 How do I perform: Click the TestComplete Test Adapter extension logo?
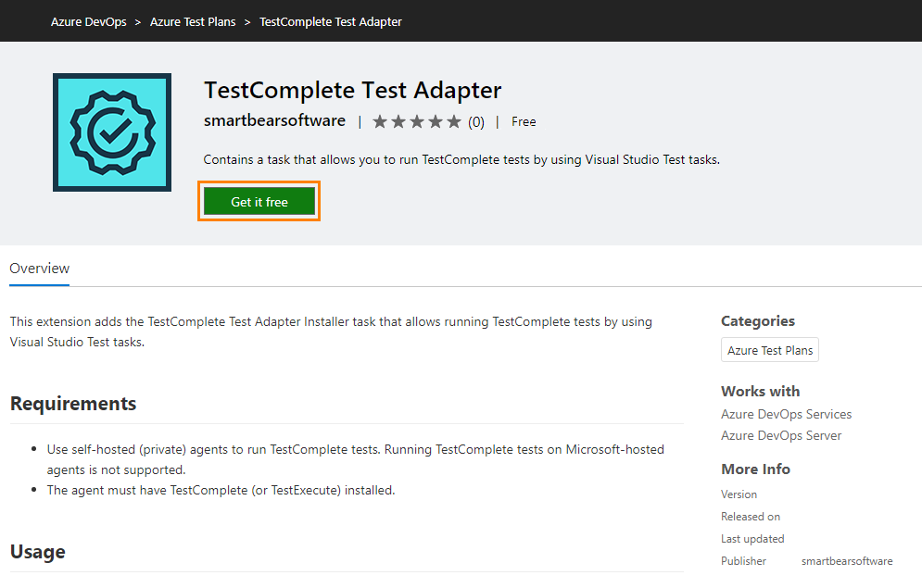point(111,131)
